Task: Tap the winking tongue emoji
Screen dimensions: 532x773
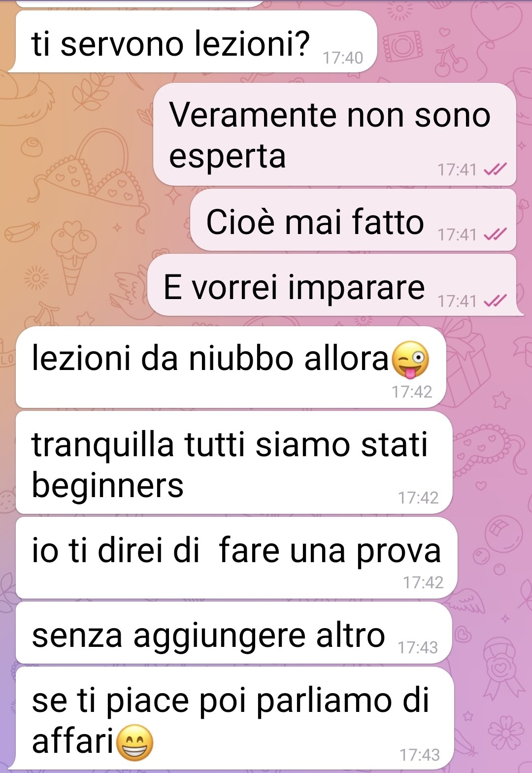Action: (410, 359)
